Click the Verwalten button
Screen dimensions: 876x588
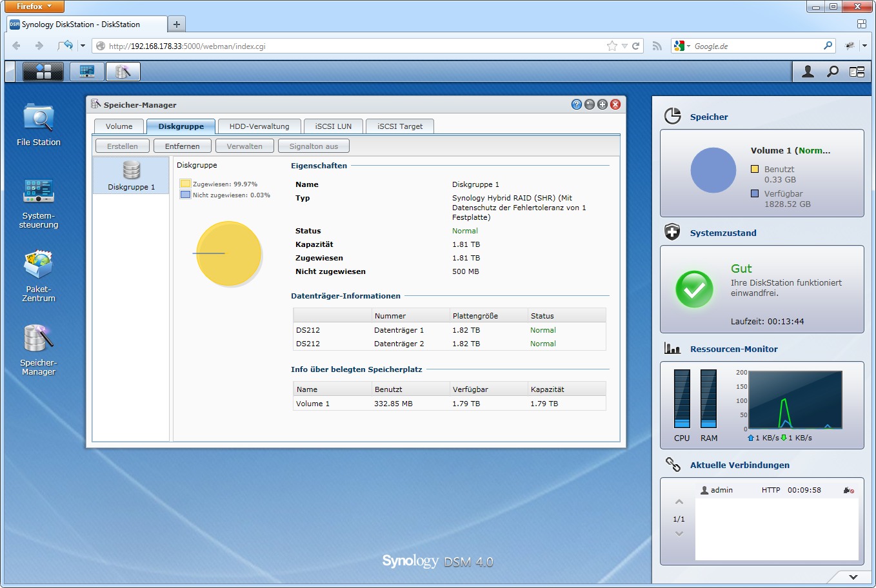click(x=244, y=146)
